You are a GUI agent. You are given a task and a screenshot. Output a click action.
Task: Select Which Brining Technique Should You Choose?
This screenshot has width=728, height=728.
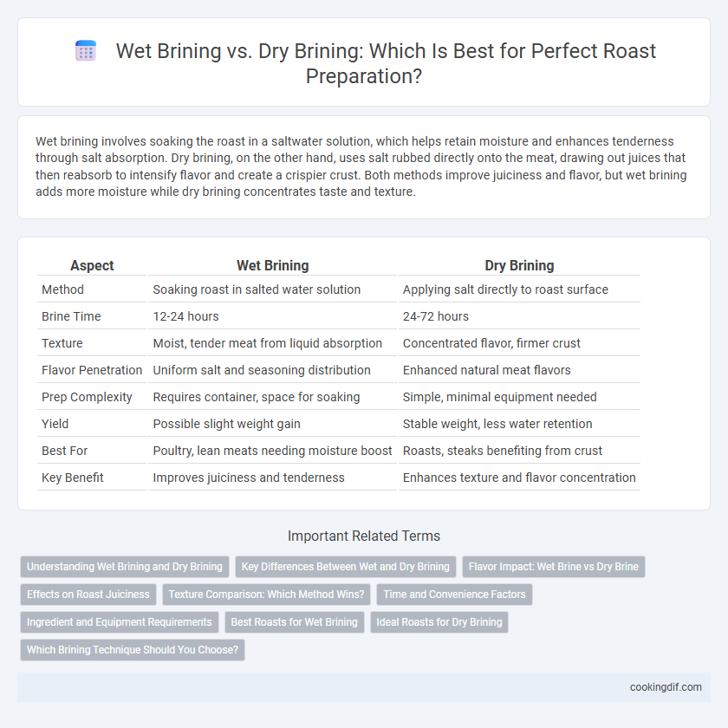click(133, 650)
